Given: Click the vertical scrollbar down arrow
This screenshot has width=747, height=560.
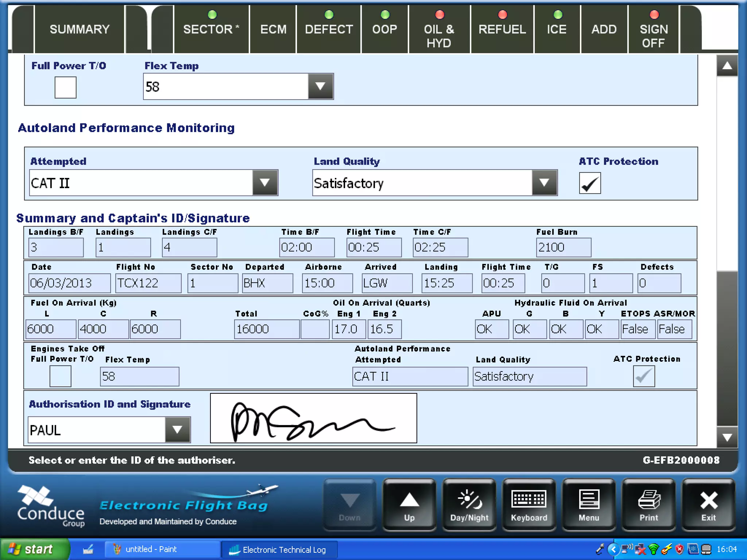Looking at the screenshot, I should click(x=727, y=437).
